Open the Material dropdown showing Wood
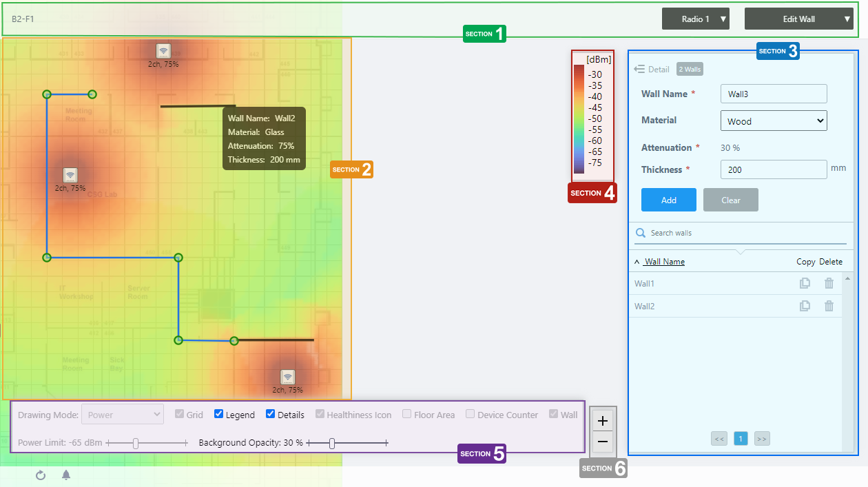This screenshot has height=487, width=868. click(x=774, y=121)
